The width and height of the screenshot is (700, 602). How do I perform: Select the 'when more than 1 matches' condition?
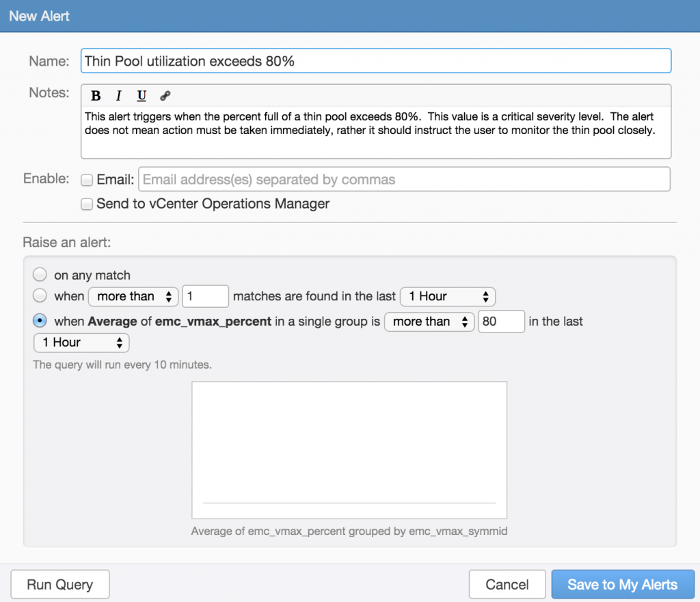[40, 296]
